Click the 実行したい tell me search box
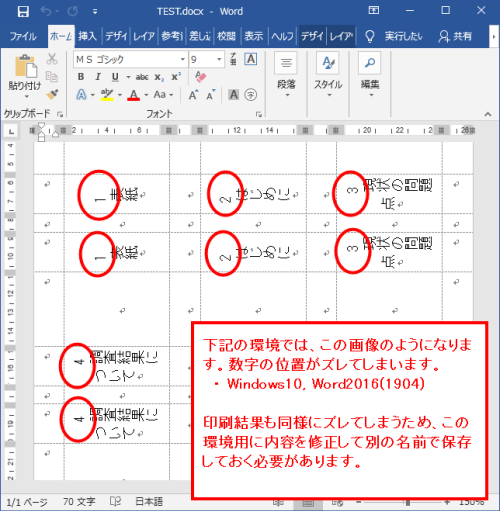This screenshot has width=500, height=511. (394, 36)
